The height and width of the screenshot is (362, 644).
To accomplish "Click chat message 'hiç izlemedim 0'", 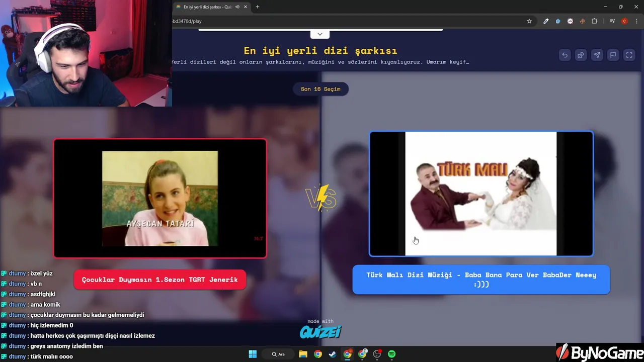I will click(x=51, y=325).
